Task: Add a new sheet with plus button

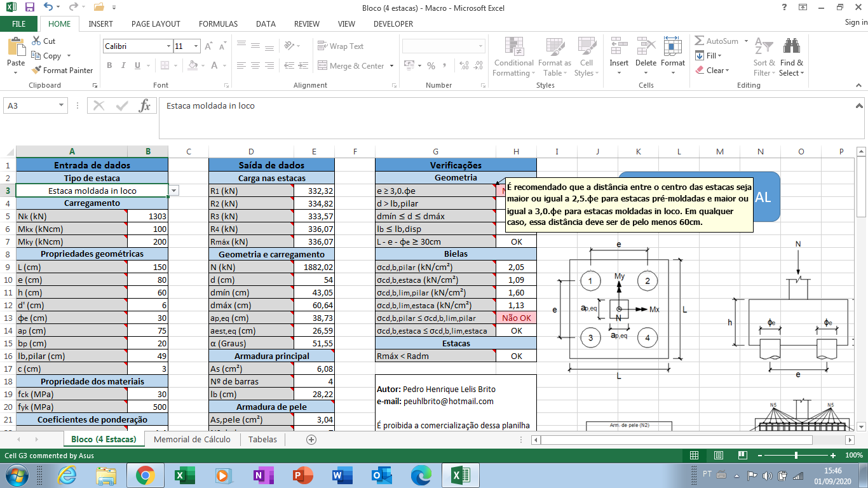Action: tap(311, 439)
